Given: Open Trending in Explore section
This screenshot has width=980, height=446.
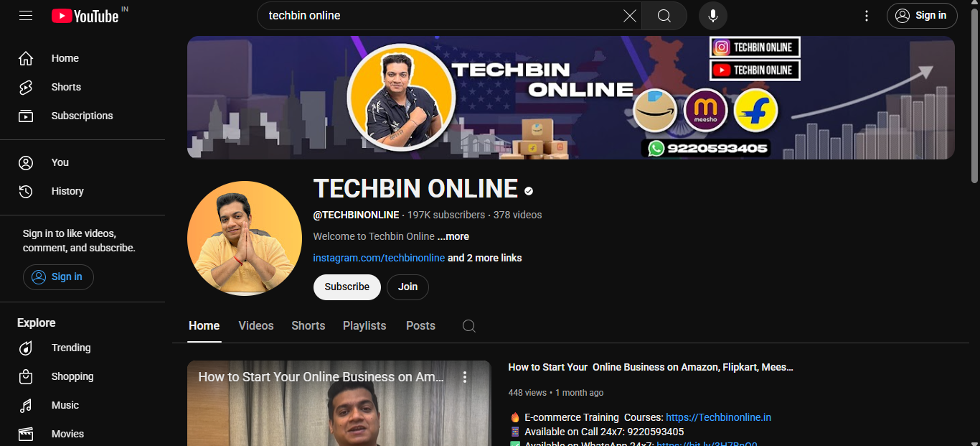Looking at the screenshot, I should coord(71,348).
